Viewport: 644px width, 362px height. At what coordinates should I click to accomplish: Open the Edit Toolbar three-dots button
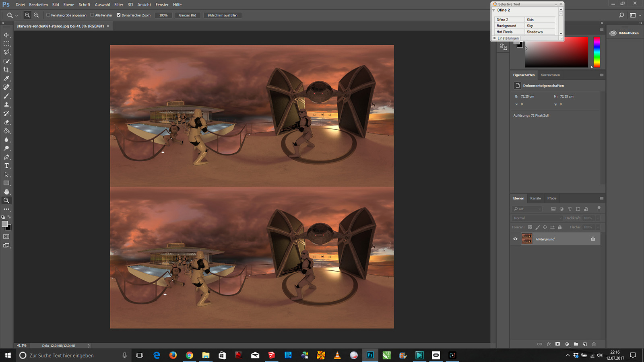tap(6, 209)
